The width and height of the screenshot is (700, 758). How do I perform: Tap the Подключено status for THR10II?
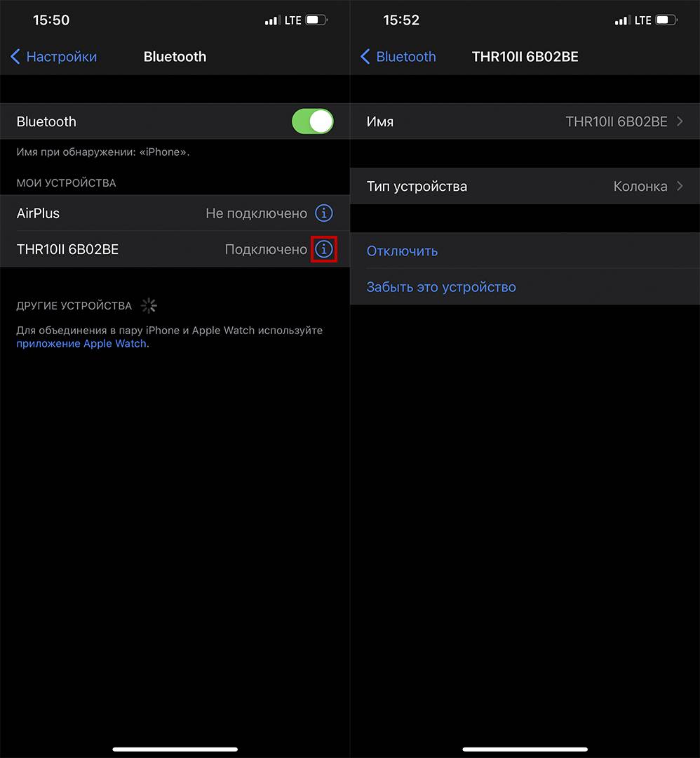coord(265,249)
